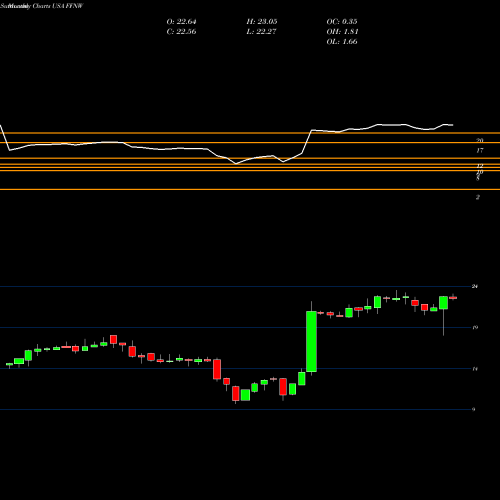Select the 'OC: 0.35' reading
Image resolution: width=500 pixels, height=500 pixels.
pyautogui.click(x=342, y=22)
